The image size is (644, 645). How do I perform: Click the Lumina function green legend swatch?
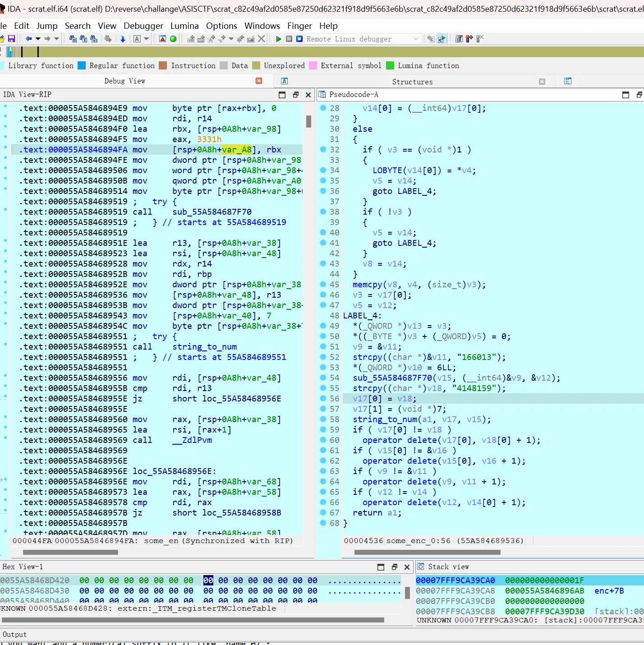coord(390,65)
